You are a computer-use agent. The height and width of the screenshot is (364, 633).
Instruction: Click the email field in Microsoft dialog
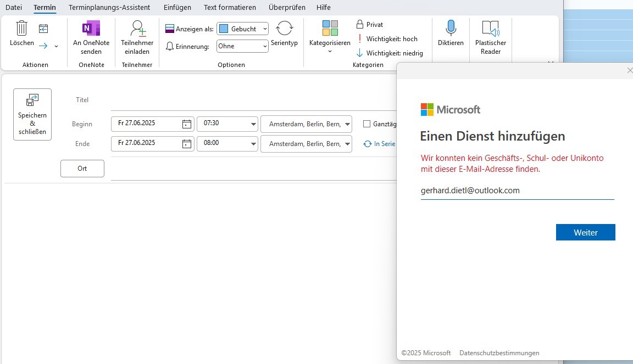point(517,191)
